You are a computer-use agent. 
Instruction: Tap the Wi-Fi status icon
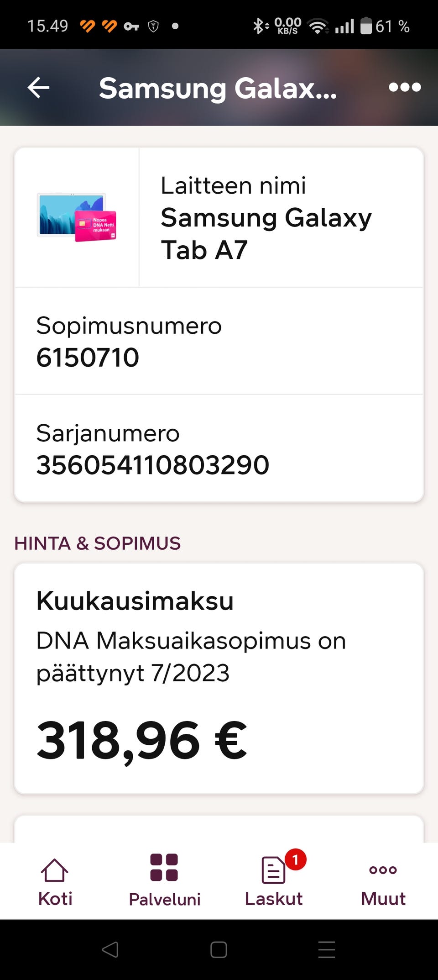coord(318,26)
